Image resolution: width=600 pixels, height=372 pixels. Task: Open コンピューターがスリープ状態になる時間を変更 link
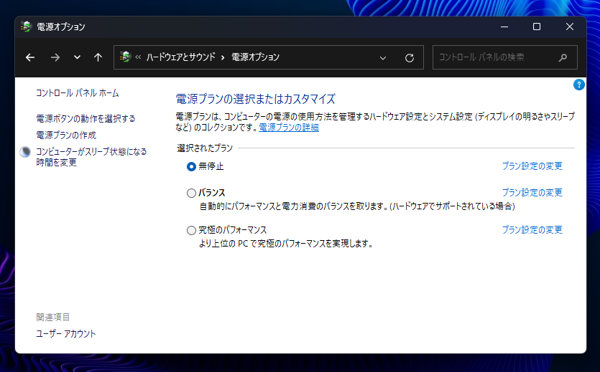91,157
